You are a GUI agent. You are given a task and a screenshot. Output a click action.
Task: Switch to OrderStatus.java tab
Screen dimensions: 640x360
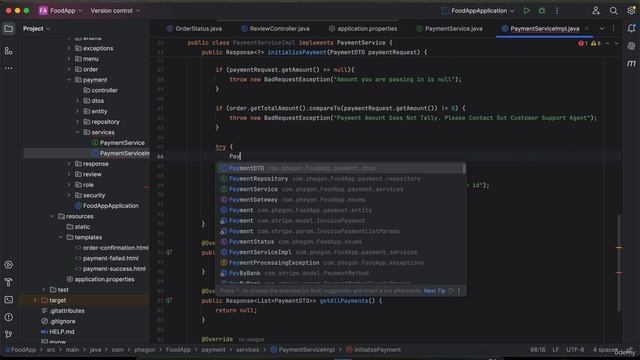point(194,29)
